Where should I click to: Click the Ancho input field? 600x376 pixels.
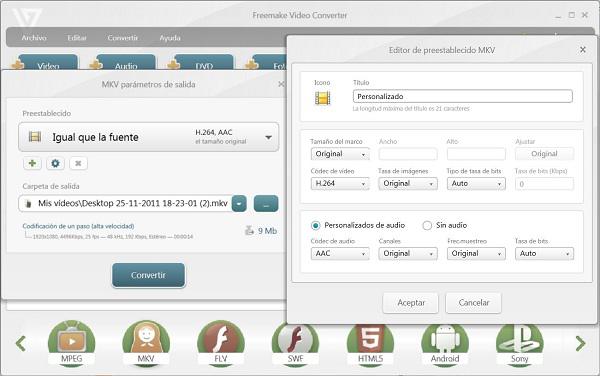click(x=408, y=154)
